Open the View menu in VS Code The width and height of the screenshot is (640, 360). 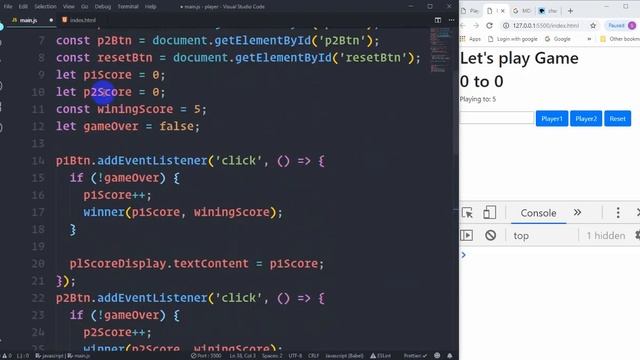click(69, 7)
